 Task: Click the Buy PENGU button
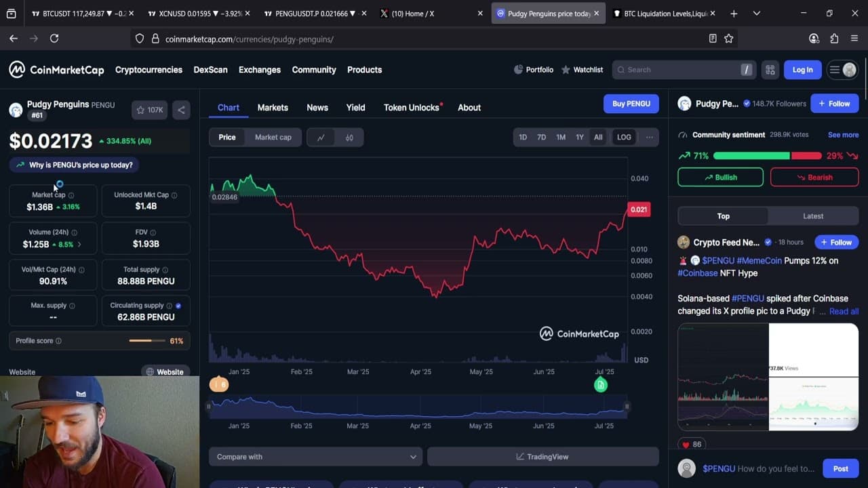631,104
